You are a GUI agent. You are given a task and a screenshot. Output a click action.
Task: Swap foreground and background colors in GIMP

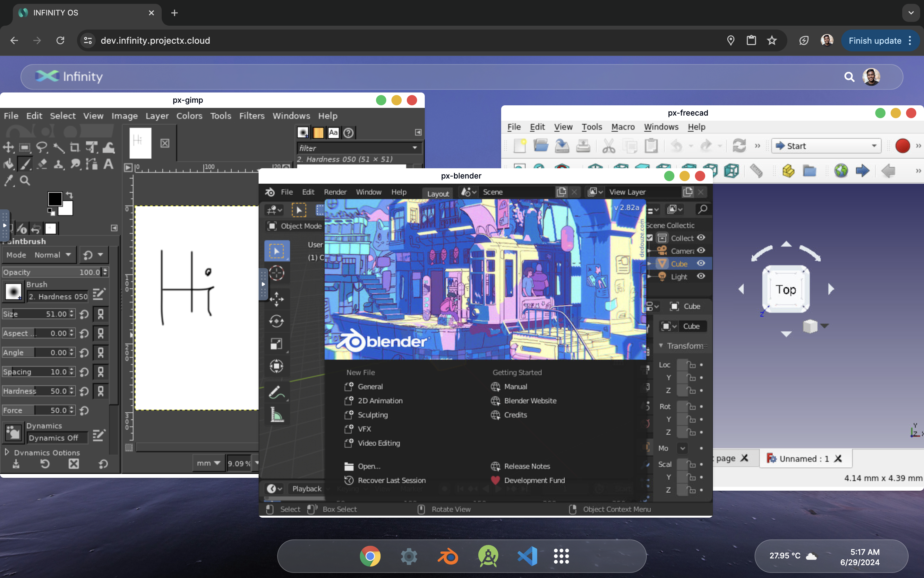click(69, 195)
